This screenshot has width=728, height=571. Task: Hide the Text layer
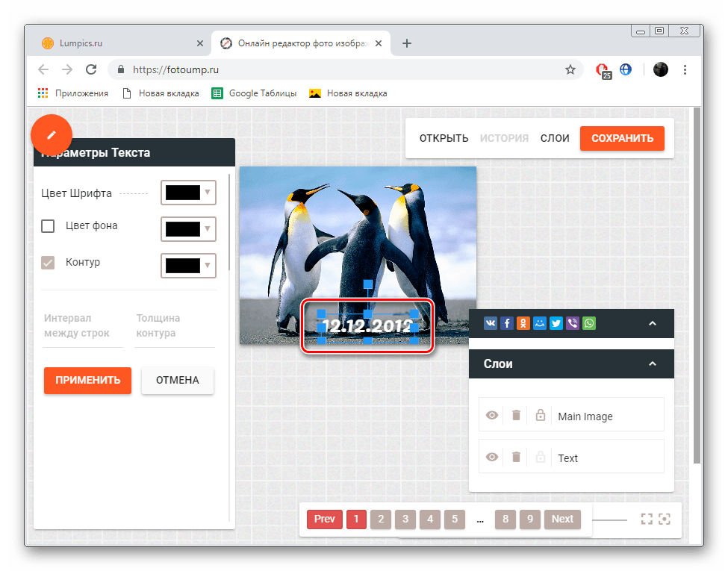[x=492, y=457]
